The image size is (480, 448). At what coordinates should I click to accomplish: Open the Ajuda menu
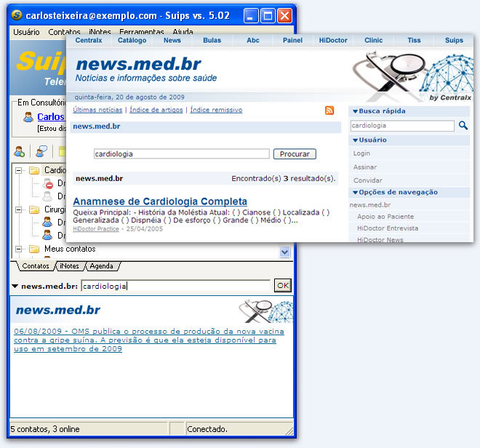pyautogui.click(x=183, y=32)
